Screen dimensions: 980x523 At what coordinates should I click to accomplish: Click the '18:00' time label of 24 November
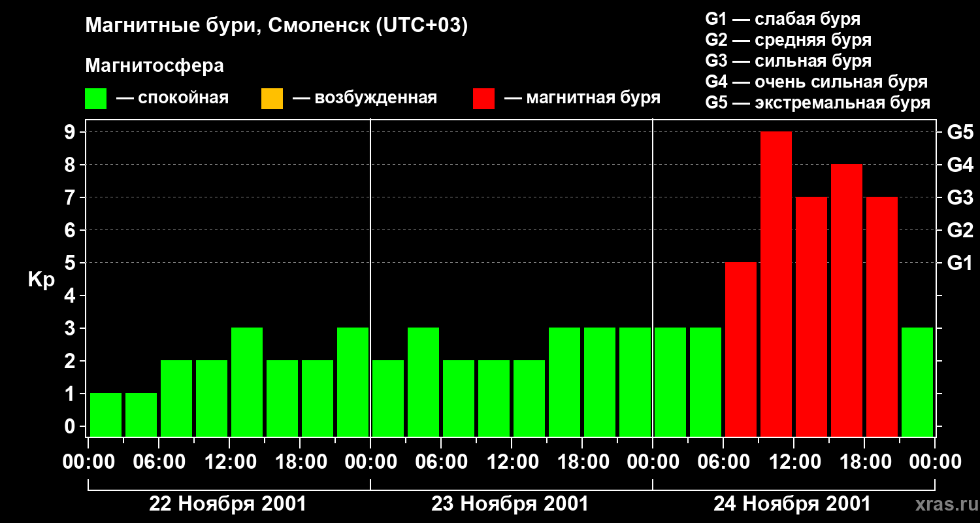tap(864, 462)
